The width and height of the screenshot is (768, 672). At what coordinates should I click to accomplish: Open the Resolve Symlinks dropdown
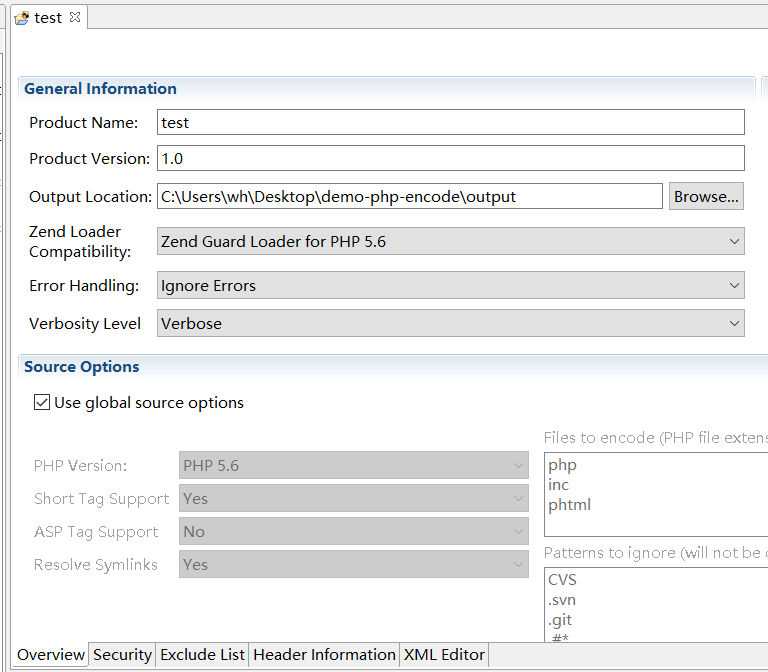click(x=354, y=564)
